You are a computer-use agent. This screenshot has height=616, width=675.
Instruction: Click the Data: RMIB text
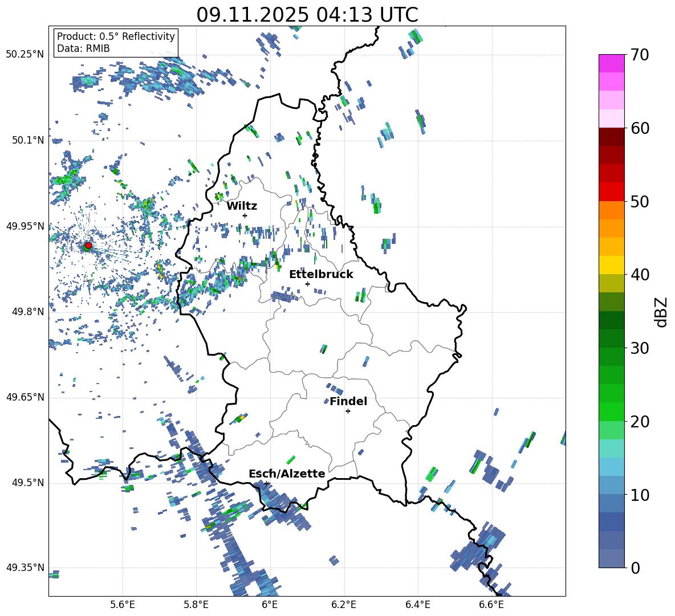point(83,48)
